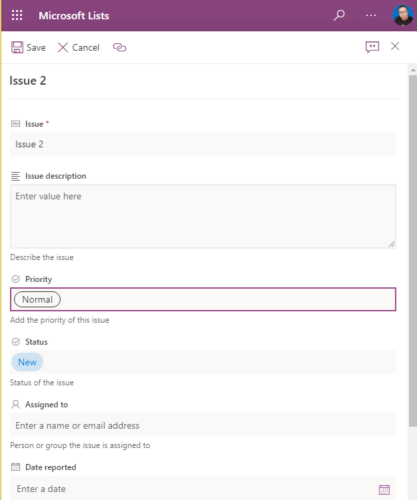Click the Save button
This screenshot has width=417, height=500.
tap(28, 48)
